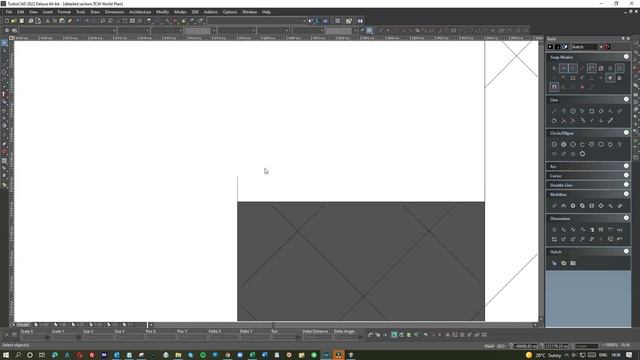Screen dimensions: 640x360
Task: Toggle the highlighted snap mode right of No Snap icon
Action: [564, 69]
